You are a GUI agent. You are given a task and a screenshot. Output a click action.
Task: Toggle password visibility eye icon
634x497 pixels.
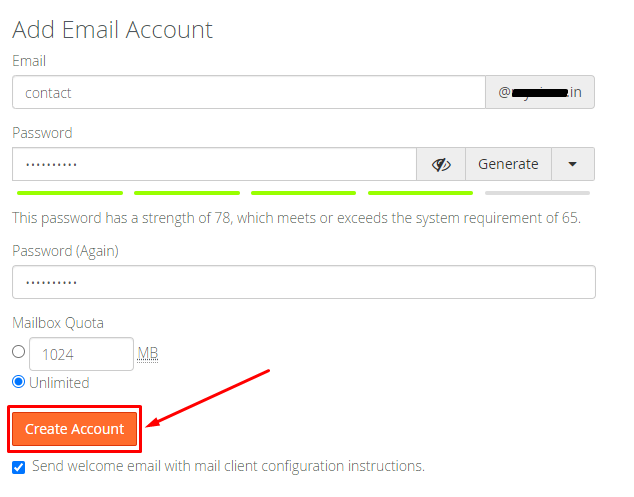(441, 164)
